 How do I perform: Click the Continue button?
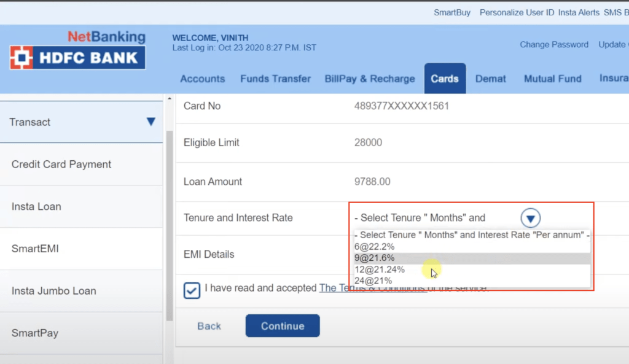point(283,326)
